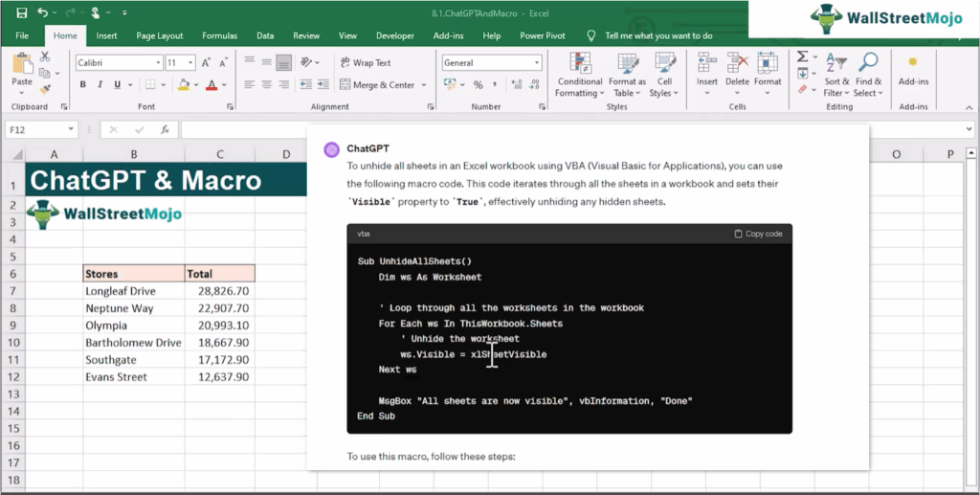Viewport: 980px width, 495px height.
Task: Open the font size 11 dropdown
Action: pos(190,62)
